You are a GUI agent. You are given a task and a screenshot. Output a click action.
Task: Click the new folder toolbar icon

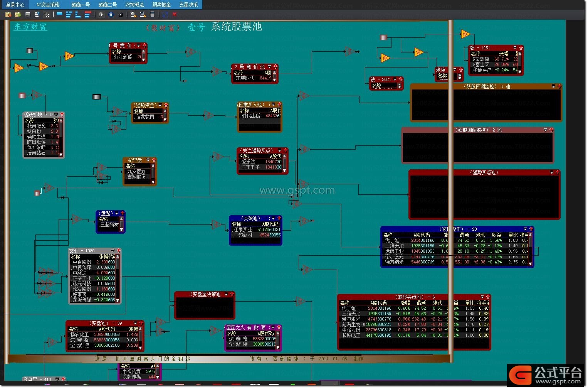(8, 15)
